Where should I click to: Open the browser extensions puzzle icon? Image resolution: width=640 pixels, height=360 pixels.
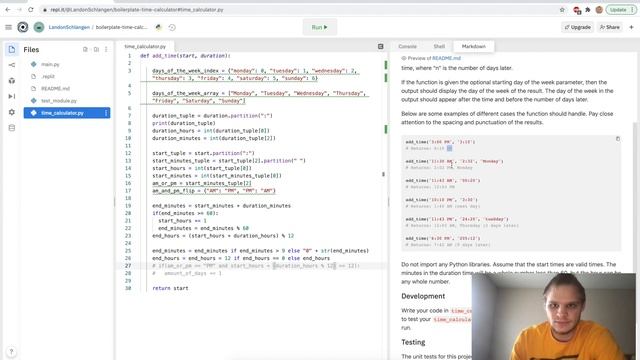click(x=588, y=9)
